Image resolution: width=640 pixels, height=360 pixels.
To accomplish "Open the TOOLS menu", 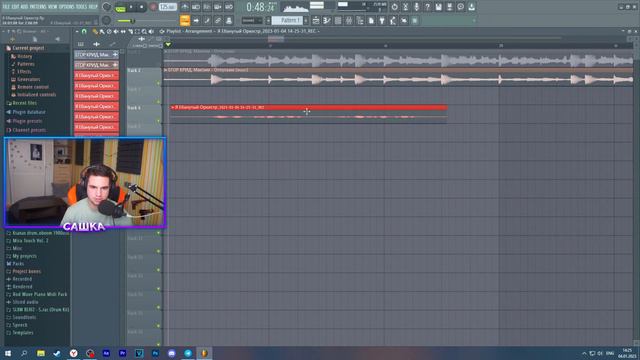I will pos(82,7).
